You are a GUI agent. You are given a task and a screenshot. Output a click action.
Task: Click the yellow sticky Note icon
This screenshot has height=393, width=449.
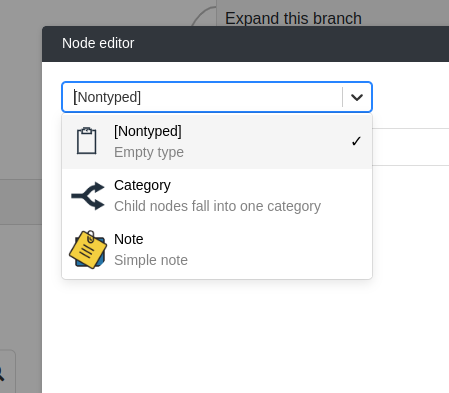[88, 249]
